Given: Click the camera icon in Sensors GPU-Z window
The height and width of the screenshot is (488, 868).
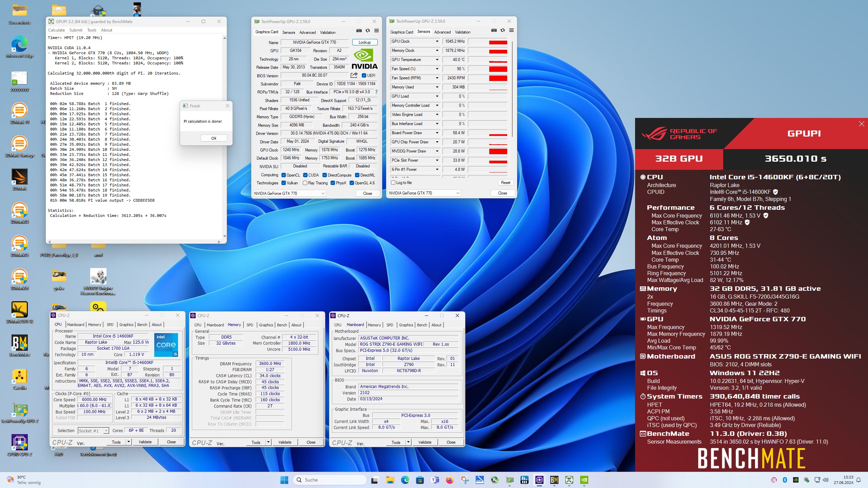Looking at the screenshot, I should click(494, 30).
